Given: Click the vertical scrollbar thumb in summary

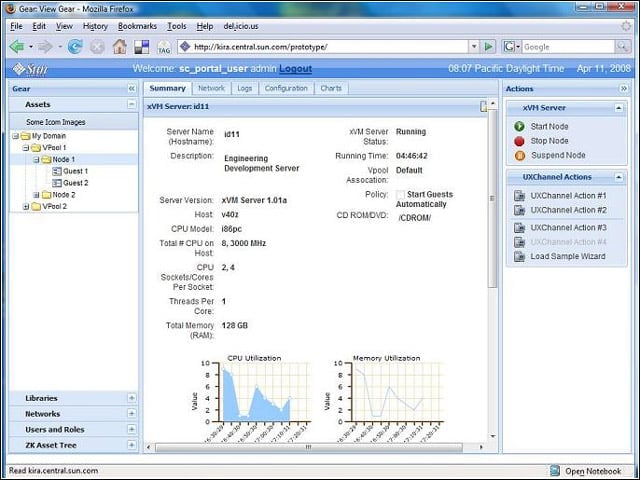Looking at the screenshot, I should [x=492, y=198].
